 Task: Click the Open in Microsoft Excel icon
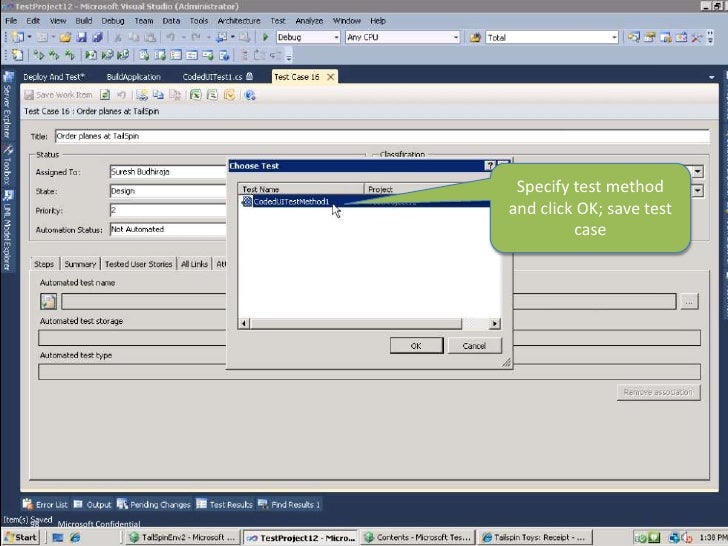195,95
